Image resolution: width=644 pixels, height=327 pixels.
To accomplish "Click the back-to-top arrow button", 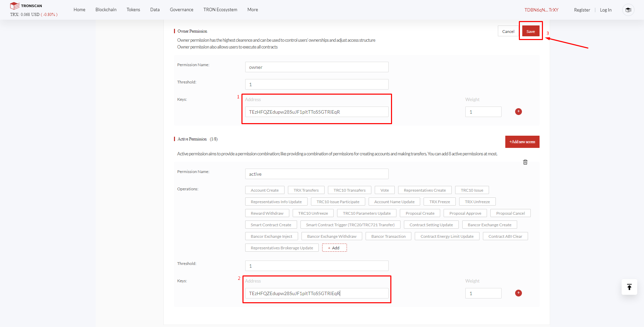I will point(629,287).
